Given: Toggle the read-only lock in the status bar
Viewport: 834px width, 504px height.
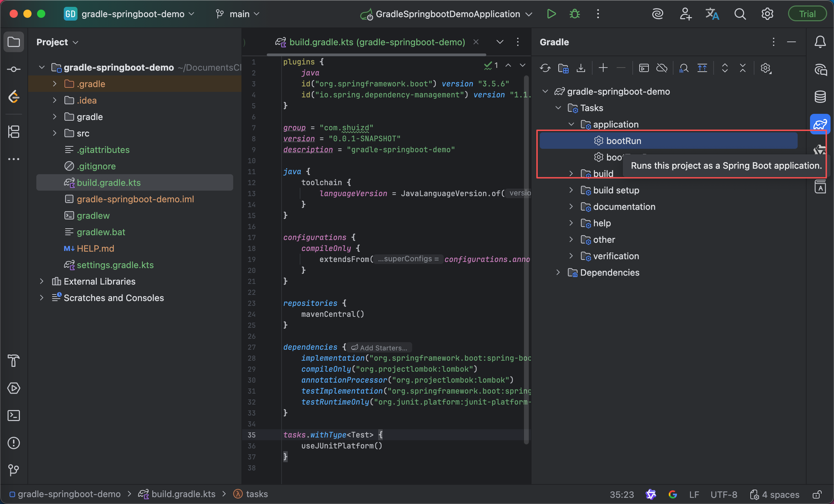Looking at the screenshot, I should click(817, 494).
